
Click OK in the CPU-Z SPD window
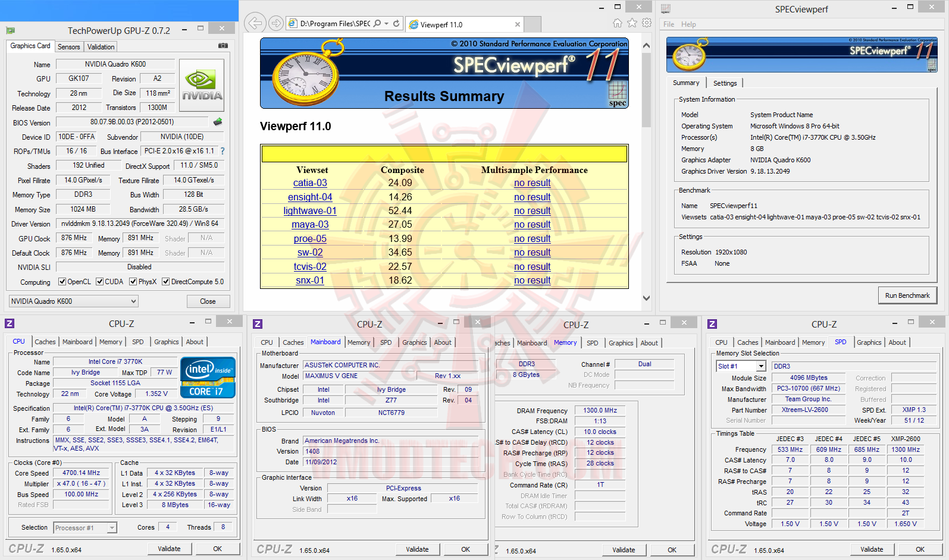(920, 549)
